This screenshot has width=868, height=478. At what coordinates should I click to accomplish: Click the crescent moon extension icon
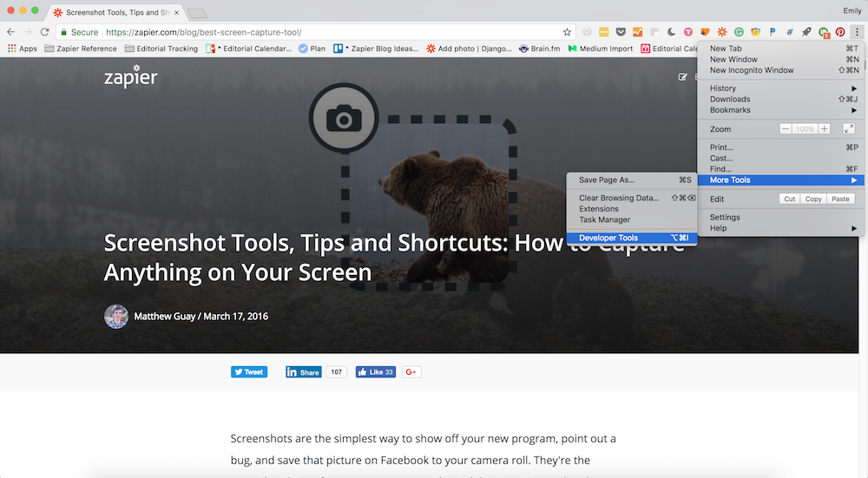coord(672,32)
